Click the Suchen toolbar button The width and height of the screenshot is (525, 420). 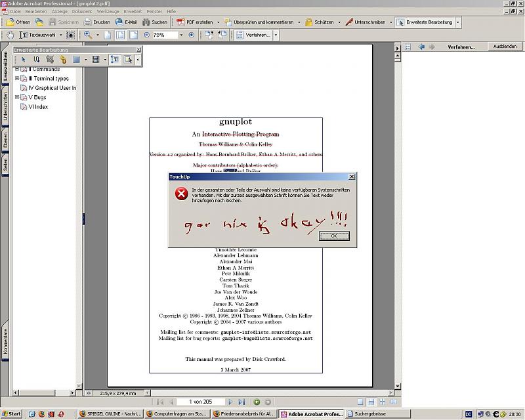tap(155, 22)
